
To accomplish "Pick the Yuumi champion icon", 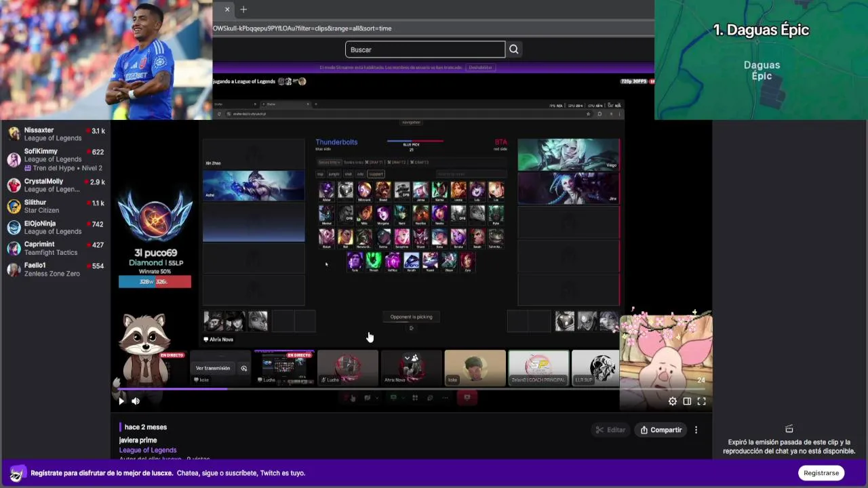I will coord(430,262).
